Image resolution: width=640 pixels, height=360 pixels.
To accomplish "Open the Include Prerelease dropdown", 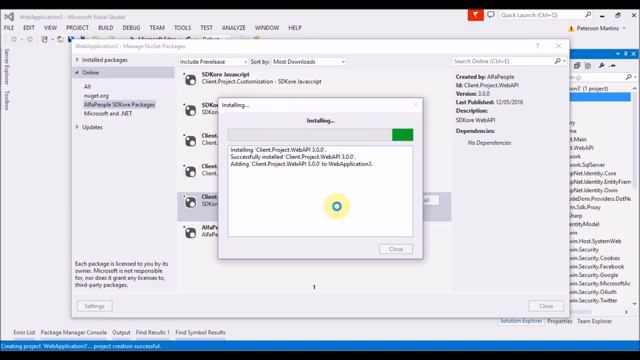I will click(x=213, y=62).
